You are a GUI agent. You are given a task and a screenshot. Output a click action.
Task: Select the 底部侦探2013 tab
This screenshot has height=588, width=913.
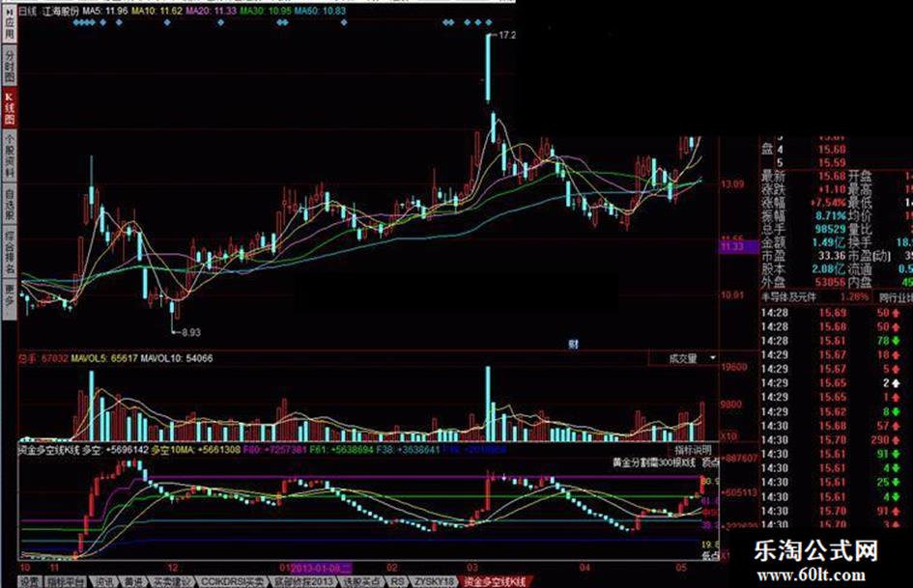(x=302, y=581)
